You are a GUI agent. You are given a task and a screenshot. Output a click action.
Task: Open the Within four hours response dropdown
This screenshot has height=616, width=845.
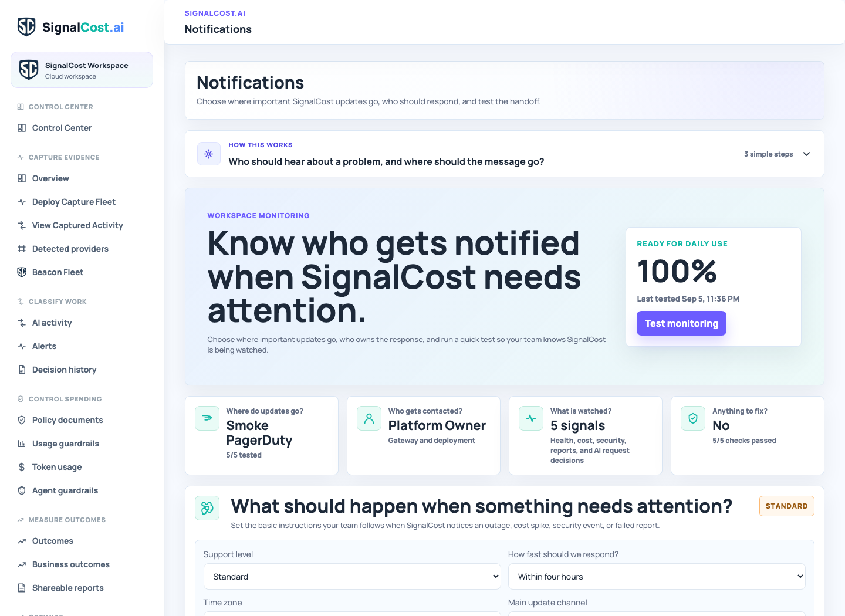(x=657, y=576)
